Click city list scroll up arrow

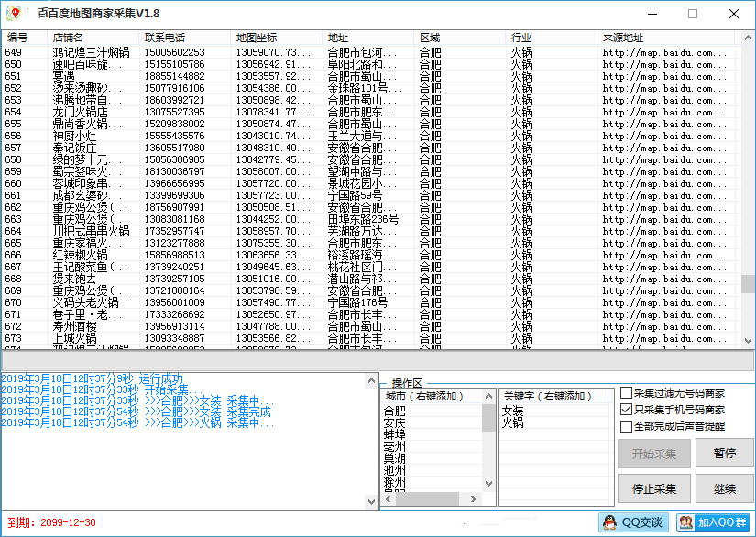(488, 396)
